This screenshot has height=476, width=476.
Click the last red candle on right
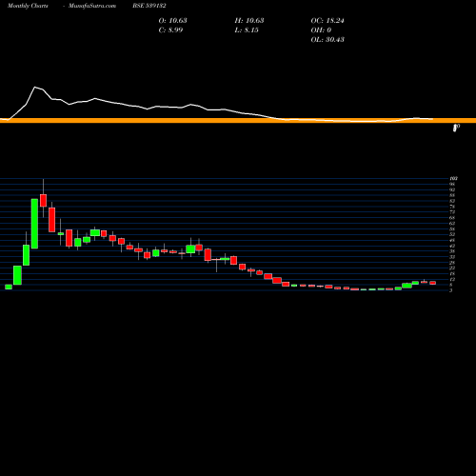tap(433, 283)
